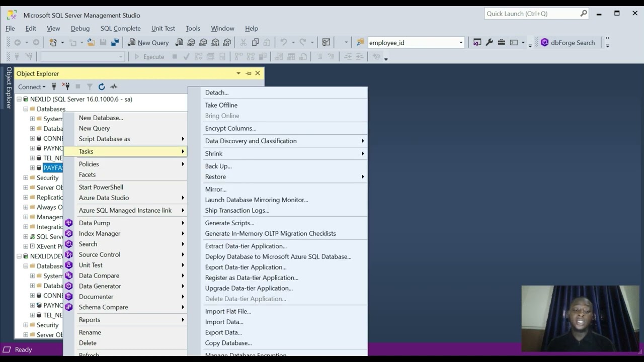
Task: Expand the SQL Server Agent node
Action: (26, 236)
